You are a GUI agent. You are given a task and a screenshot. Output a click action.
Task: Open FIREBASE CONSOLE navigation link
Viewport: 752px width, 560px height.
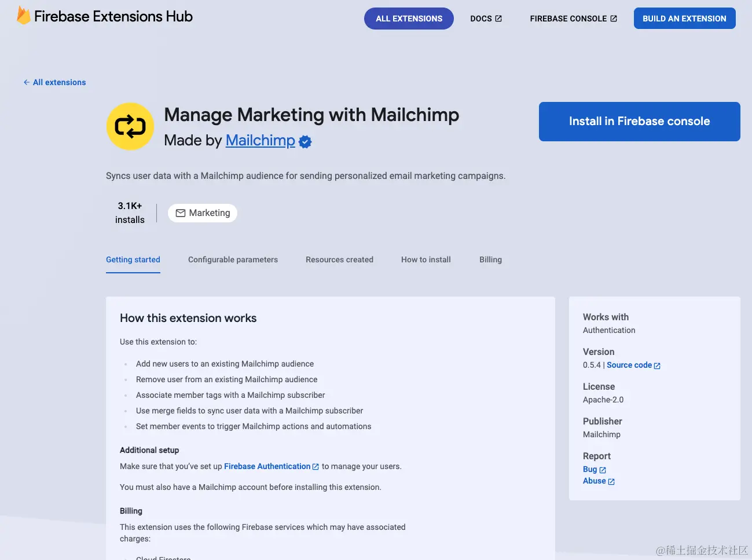[x=573, y=19]
